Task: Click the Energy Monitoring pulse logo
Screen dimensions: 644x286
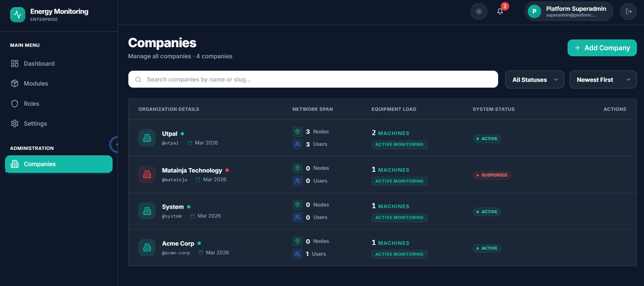Action: click(x=18, y=15)
